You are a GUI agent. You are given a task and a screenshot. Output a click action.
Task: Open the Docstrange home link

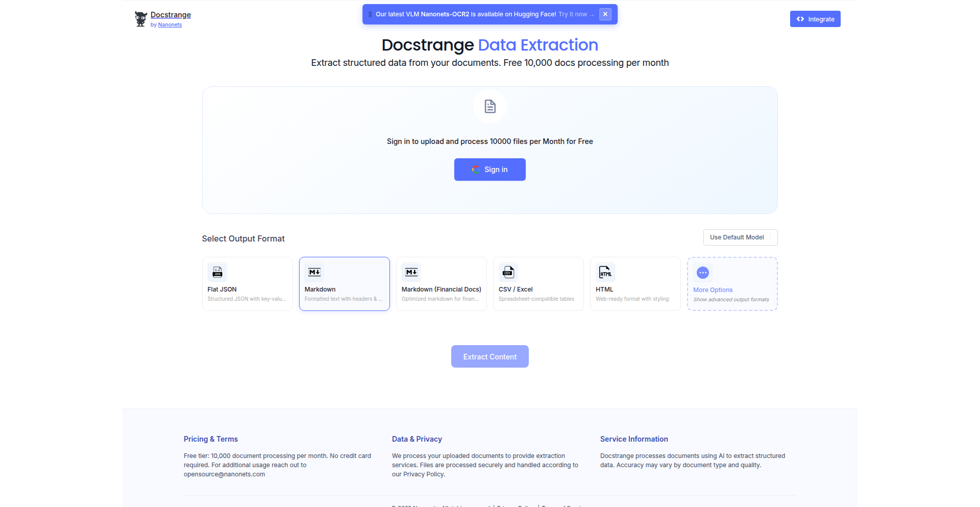[x=170, y=15]
